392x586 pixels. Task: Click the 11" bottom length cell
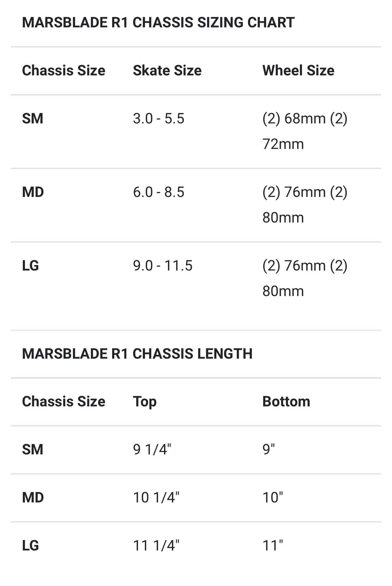click(273, 546)
